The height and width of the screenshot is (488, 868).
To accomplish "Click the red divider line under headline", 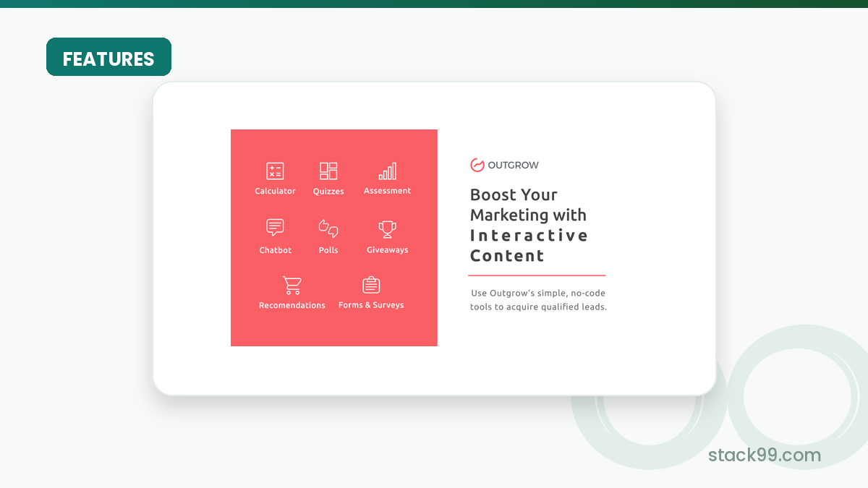I will click(537, 275).
